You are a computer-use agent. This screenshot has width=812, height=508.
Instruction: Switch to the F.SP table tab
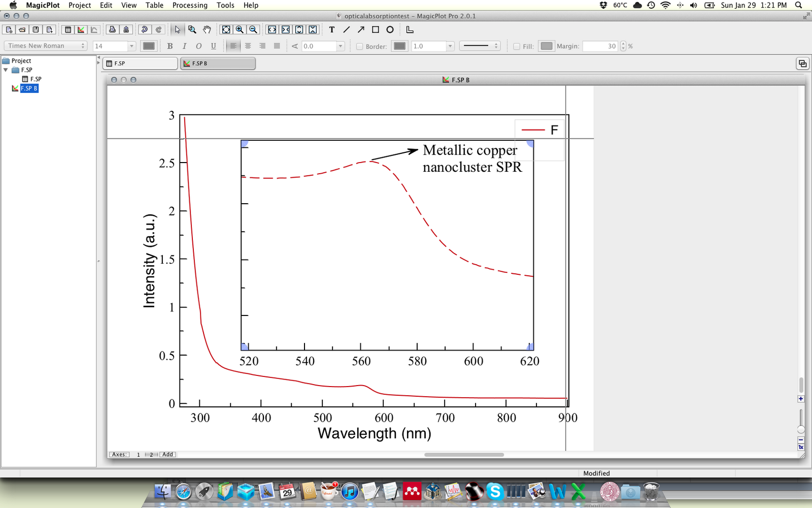point(140,63)
